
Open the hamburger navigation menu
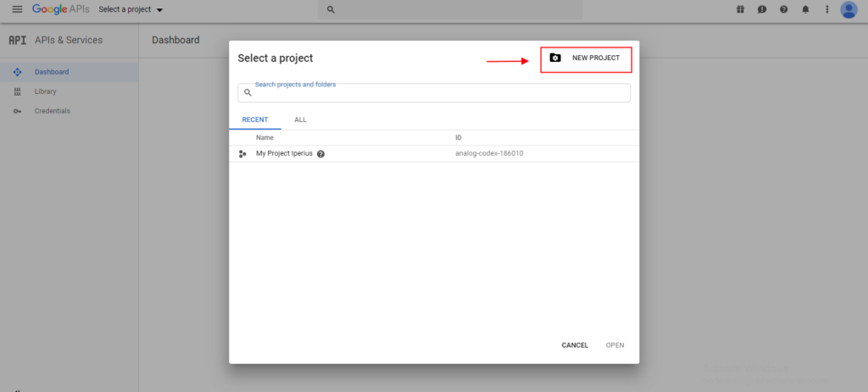click(x=17, y=9)
